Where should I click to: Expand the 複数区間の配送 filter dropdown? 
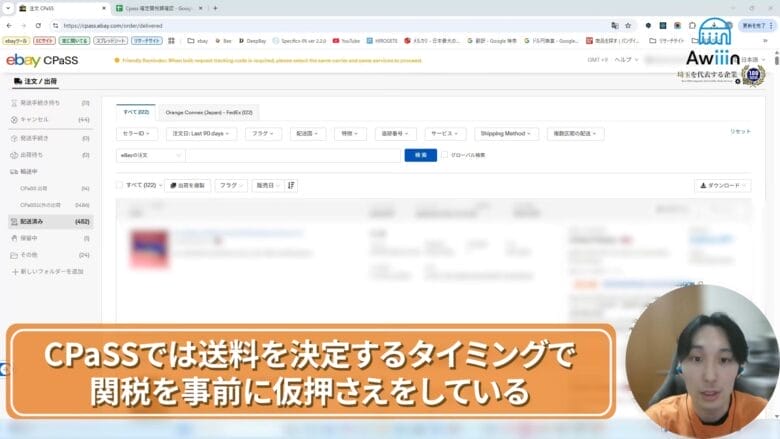[x=575, y=134]
